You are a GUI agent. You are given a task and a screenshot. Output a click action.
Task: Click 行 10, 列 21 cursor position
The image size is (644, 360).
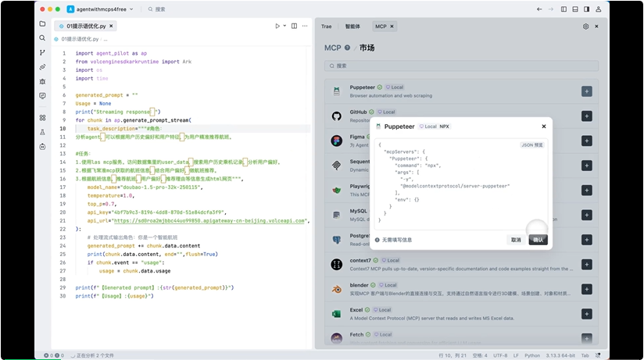[x=453, y=355]
